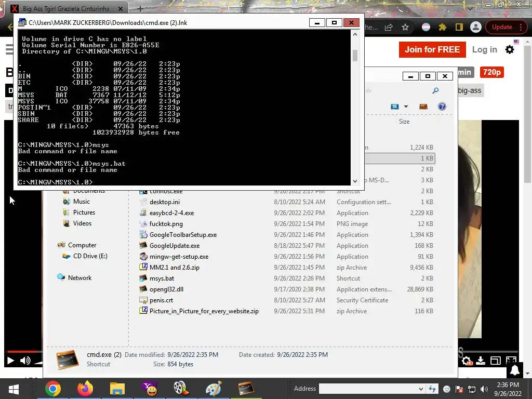Select Network in the navigation pane
Viewport: 532px width, 399px height.
pyautogui.click(x=79, y=277)
